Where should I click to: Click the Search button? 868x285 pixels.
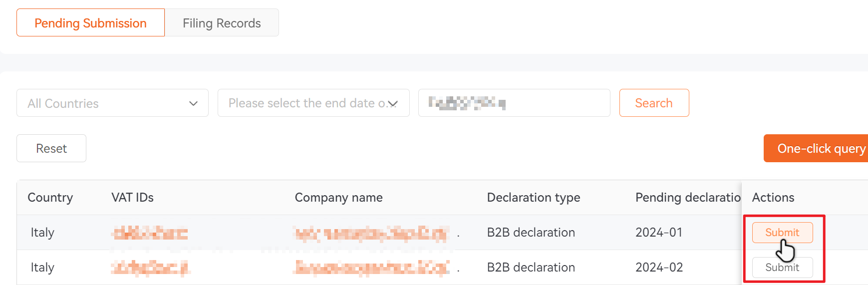654,103
